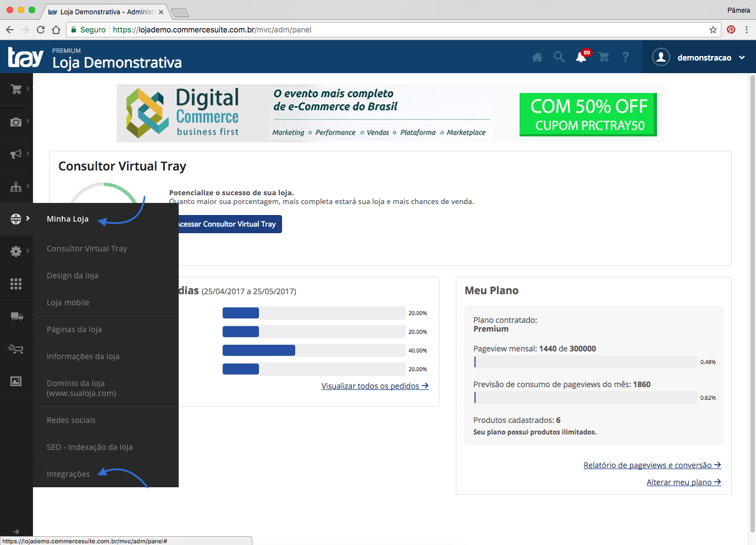Expand the sidebar with bottom arrow
This screenshot has width=756, height=545.
point(16,532)
